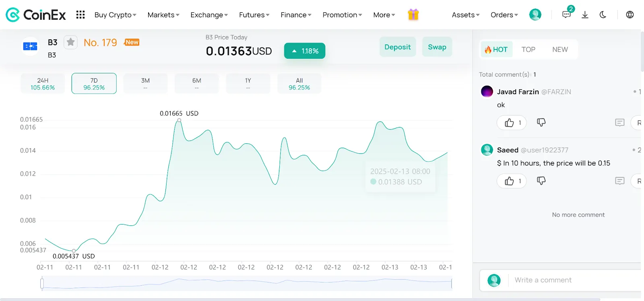Open the messages icon with badge 2
Image resolution: width=644 pixels, height=301 pixels.
tap(567, 14)
